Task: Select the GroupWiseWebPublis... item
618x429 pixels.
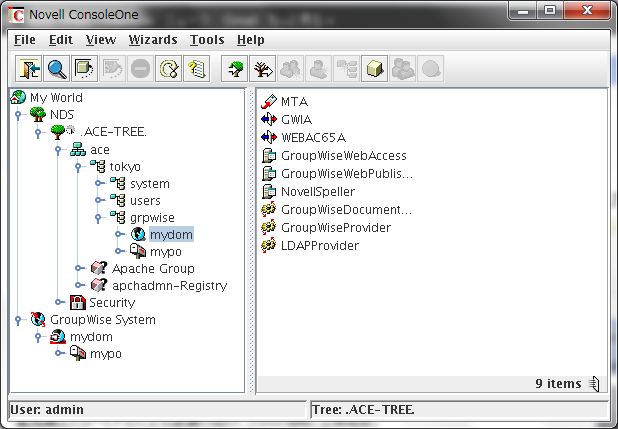Action: [x=347, y=173]
